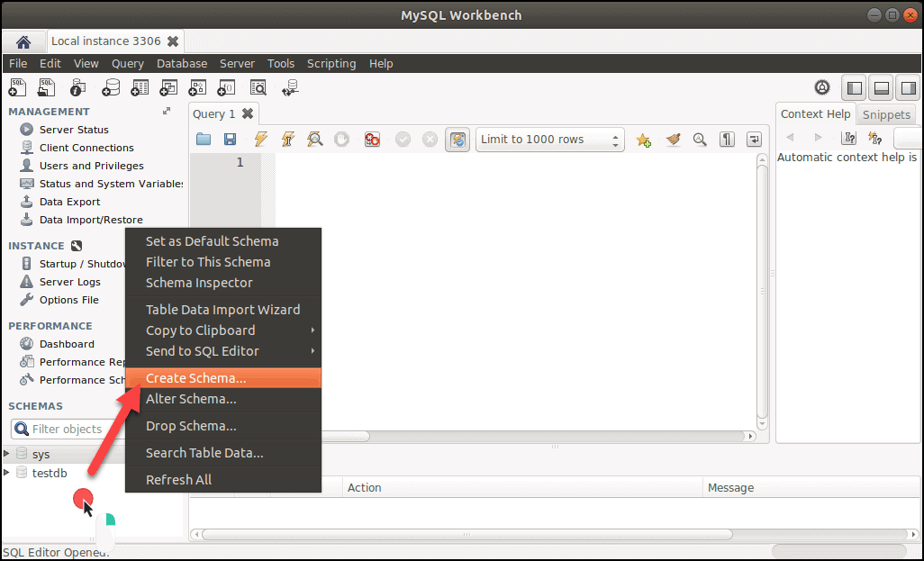This screenshot has width=924, height=561.
Task: Open a SQL script file in new tab
Action: 46,87
